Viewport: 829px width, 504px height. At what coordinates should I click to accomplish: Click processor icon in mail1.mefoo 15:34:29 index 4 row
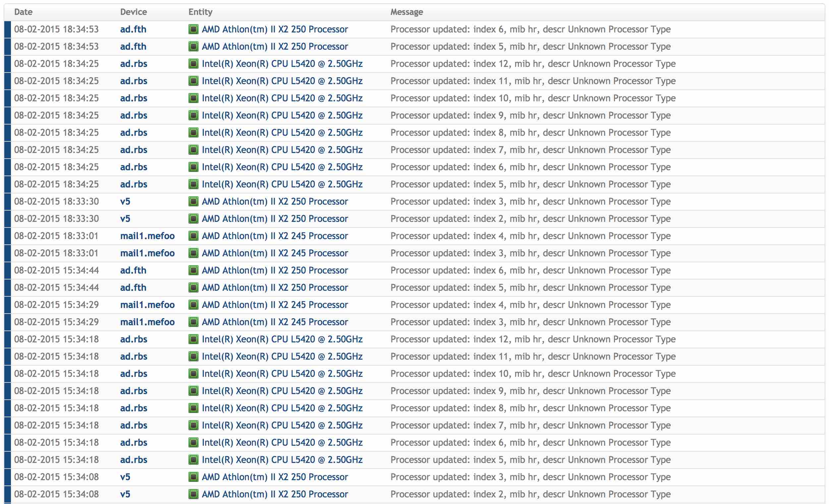pos(193,305)
